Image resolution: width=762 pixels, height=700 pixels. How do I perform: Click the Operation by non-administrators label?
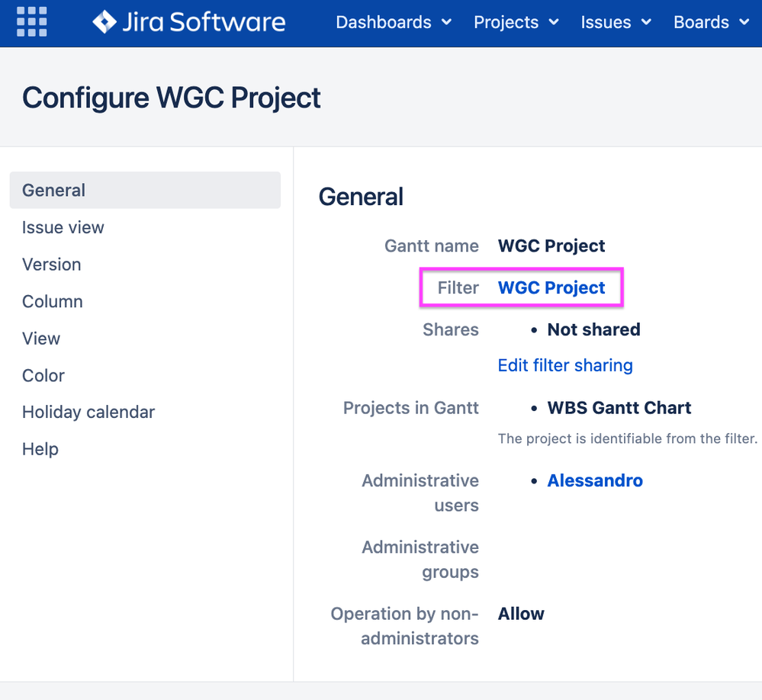(x=405, y=626)
